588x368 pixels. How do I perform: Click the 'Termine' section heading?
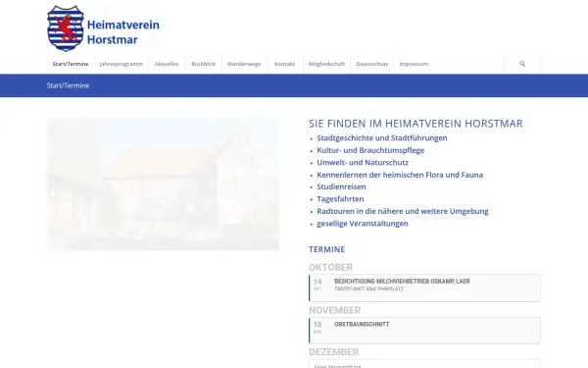(x=326, y=249)
